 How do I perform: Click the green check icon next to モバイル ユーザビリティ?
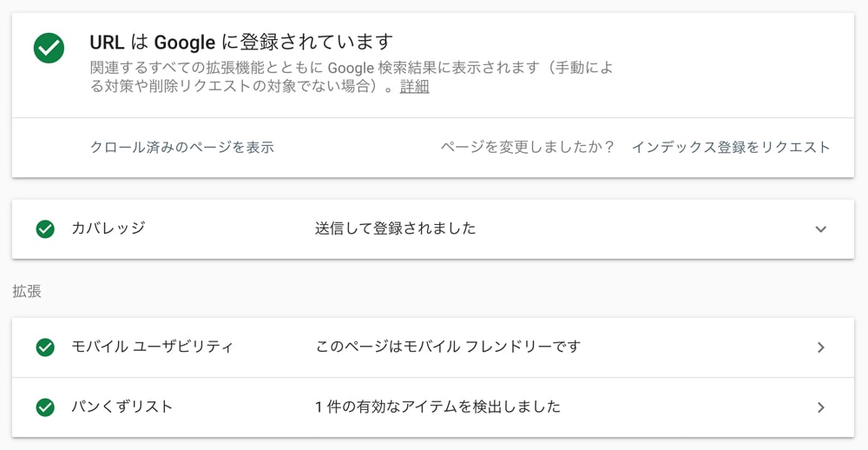tap(45, 347)
